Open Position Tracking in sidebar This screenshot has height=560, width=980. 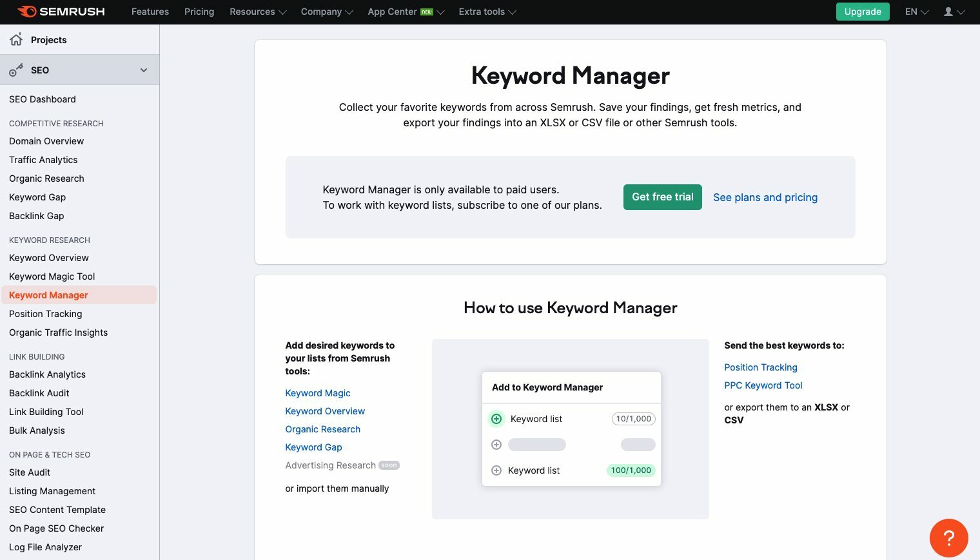46,314
